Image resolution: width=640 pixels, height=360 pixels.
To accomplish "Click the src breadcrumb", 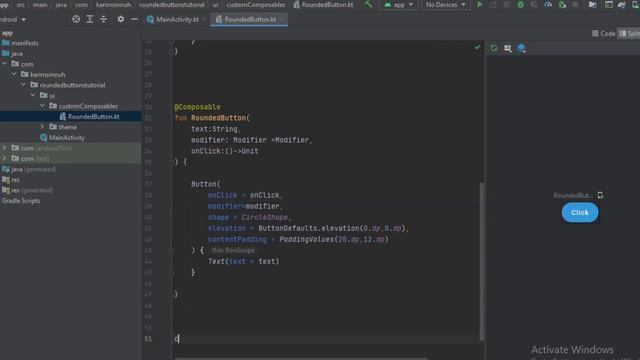I will (x=20, y=5).
